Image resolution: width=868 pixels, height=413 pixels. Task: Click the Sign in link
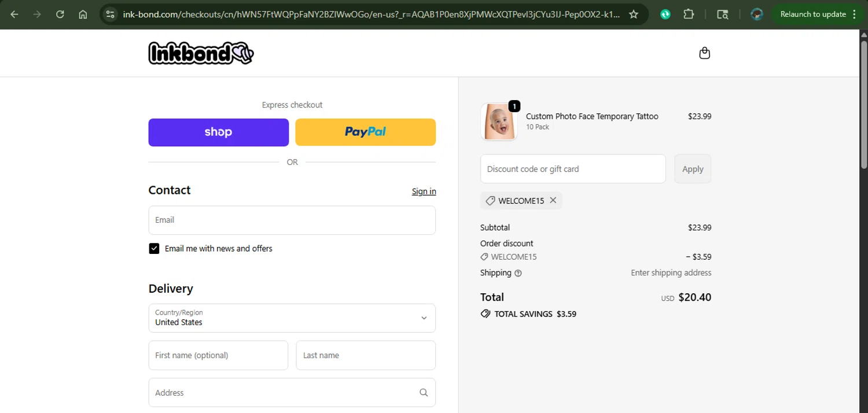click(424, 191)
